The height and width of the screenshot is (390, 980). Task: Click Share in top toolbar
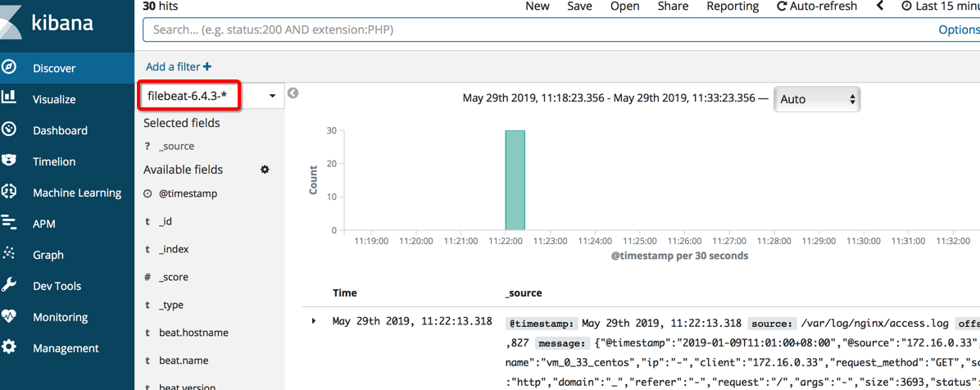coord(673,7)
